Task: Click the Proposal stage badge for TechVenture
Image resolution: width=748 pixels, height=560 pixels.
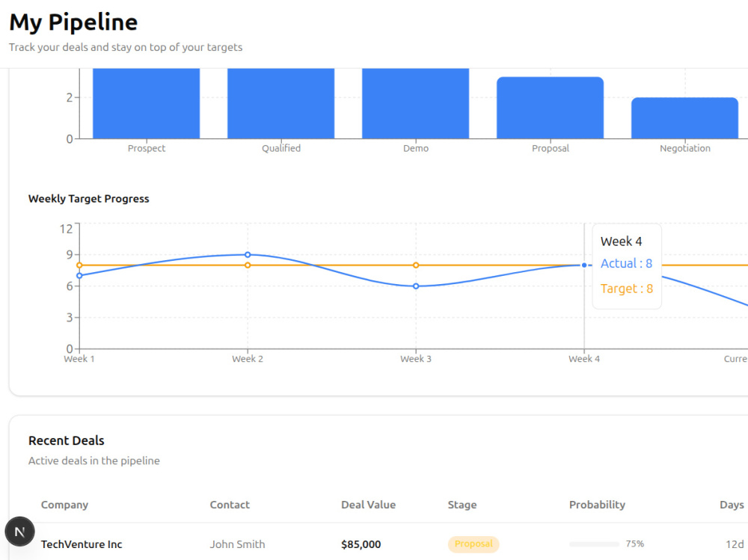Action: point(473,544)
